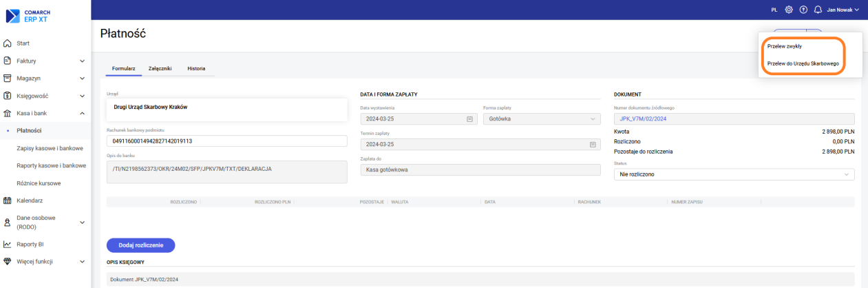Click the Dodaj rozliczenie button
The height and width of the screenshot is (288, 868).
point(140,245)
